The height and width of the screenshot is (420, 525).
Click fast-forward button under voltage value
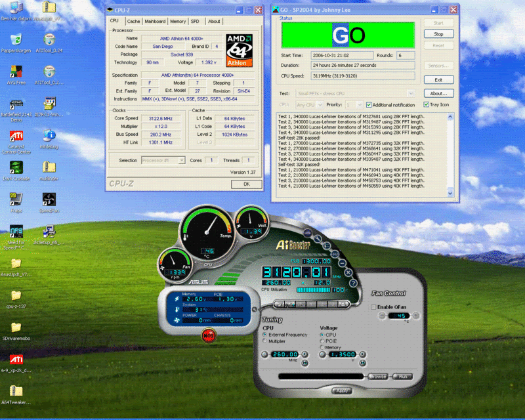click(362, 363)
